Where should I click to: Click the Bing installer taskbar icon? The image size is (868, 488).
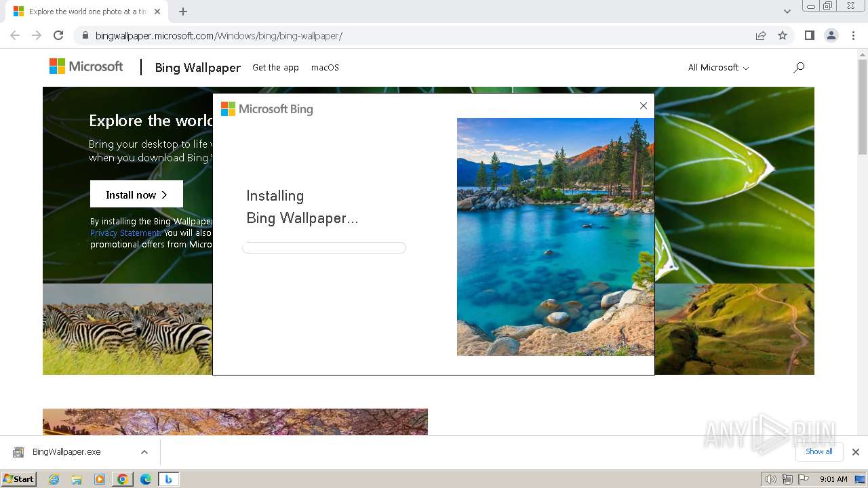(x=168, y=479)
